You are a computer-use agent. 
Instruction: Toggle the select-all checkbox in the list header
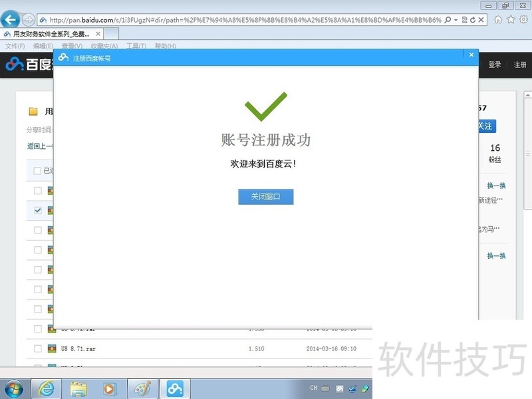38,171
